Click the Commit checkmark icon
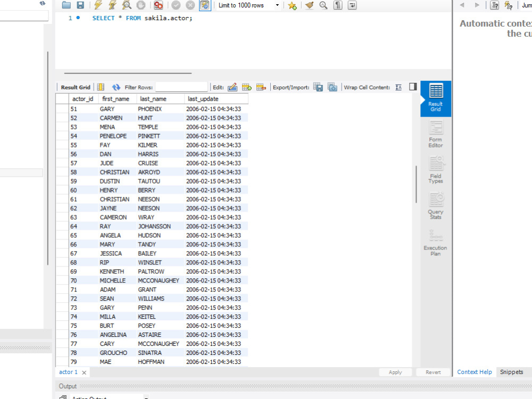 pyautogui.click(x=176, y=5)
